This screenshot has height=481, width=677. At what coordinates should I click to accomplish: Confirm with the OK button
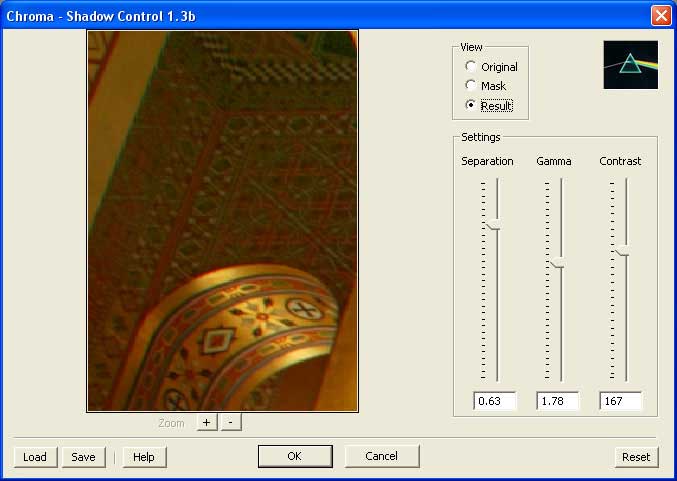(295, 456)
